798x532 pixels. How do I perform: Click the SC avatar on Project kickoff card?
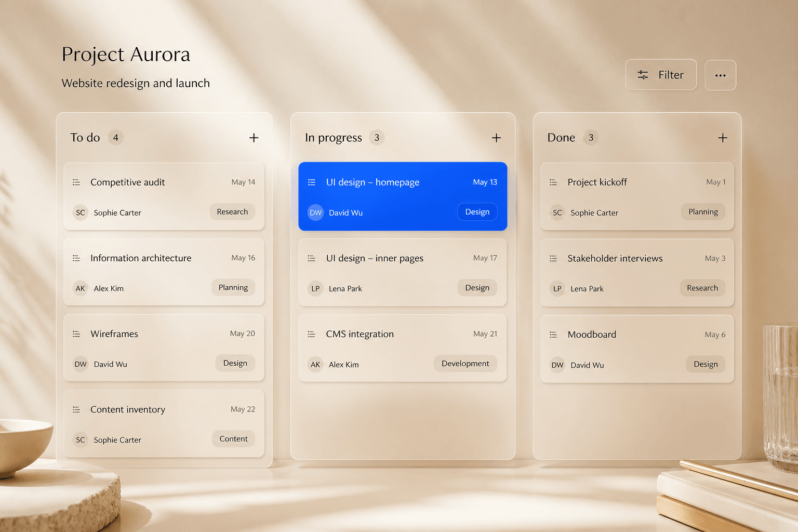(x=557, y=212)
